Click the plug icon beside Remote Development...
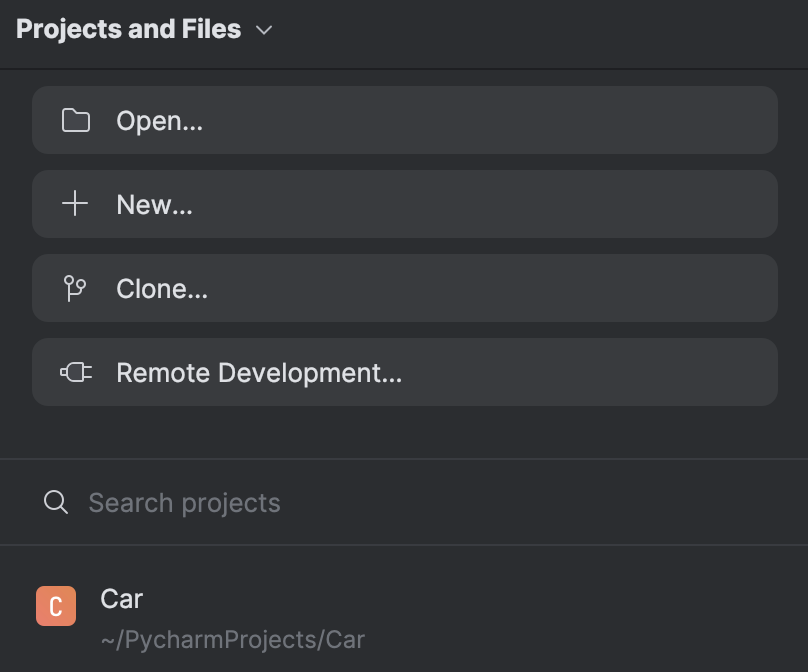 (x=78, y=372)
